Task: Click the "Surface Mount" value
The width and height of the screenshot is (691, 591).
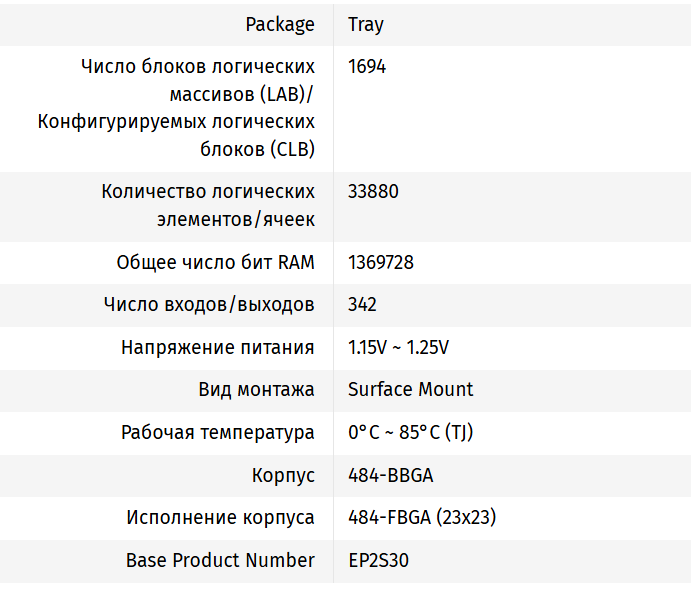Action: pos(410,390)
